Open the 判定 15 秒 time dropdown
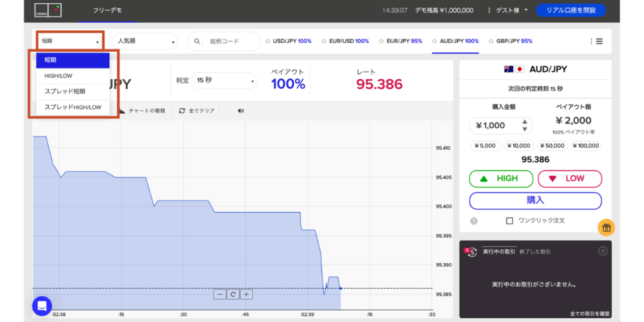This screenshot has width=644, height=322. (x=225, y=80)
